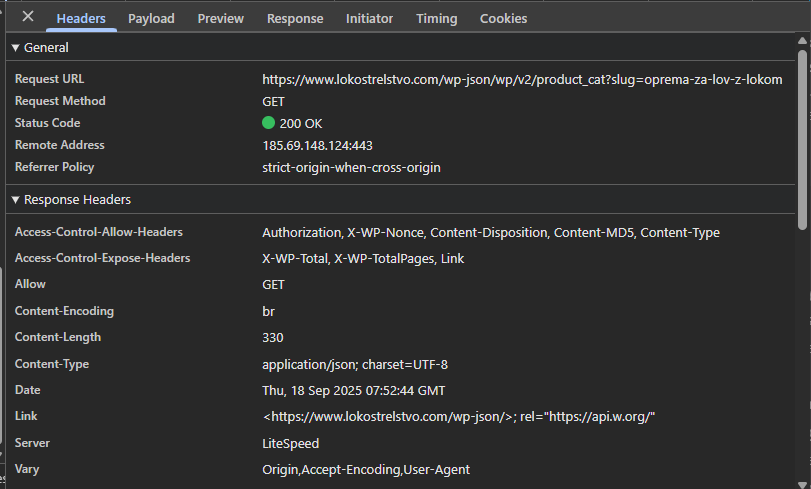Open the Initiator tab
This screenshot has width=811, height=489.
[369, 19]
